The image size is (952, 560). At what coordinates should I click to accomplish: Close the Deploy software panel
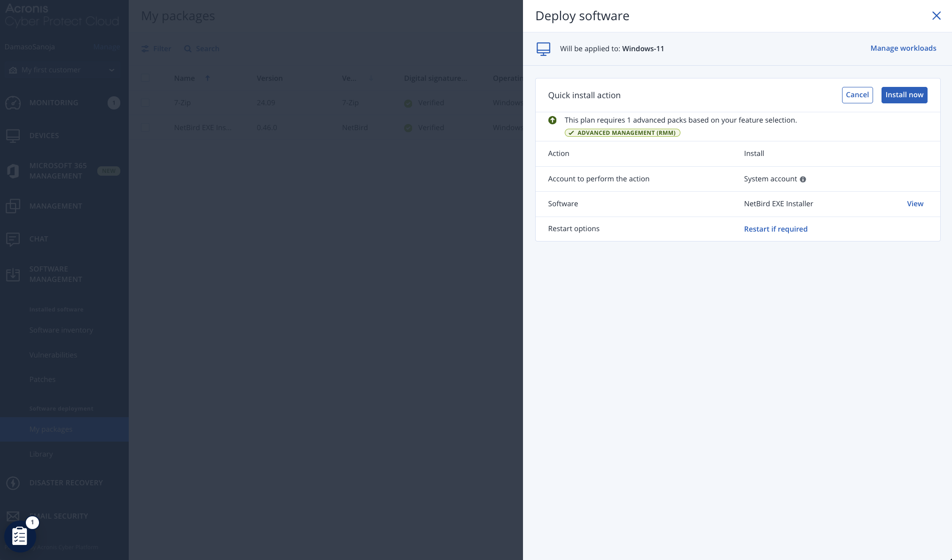pos(936,16)
